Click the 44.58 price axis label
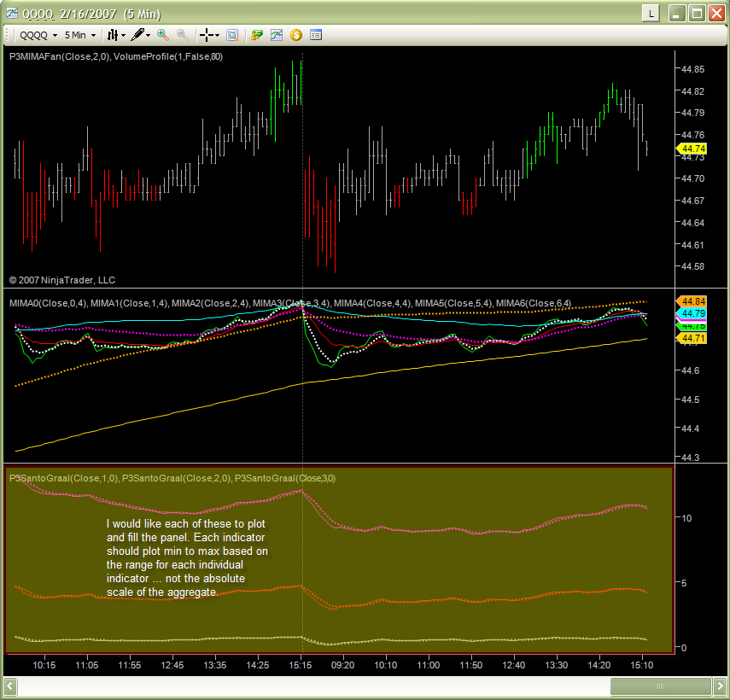The width and height of the screenshot is (730, 700). 692,266
